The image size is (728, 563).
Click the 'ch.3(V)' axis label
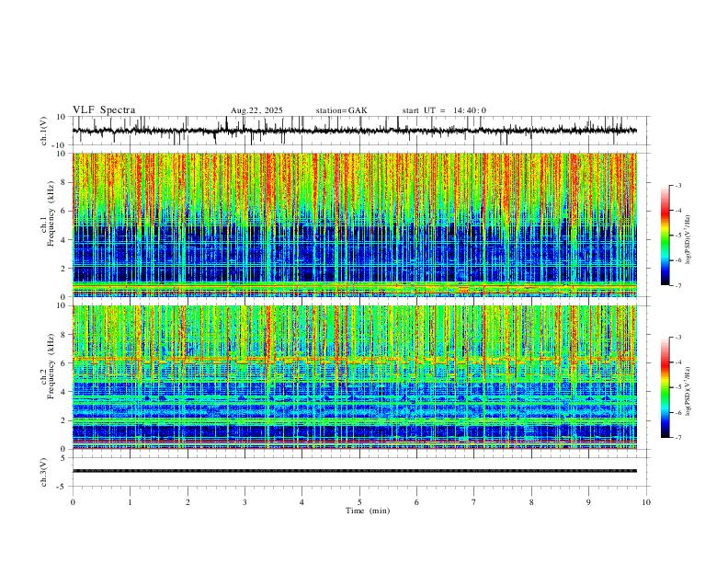coord(44,472)
